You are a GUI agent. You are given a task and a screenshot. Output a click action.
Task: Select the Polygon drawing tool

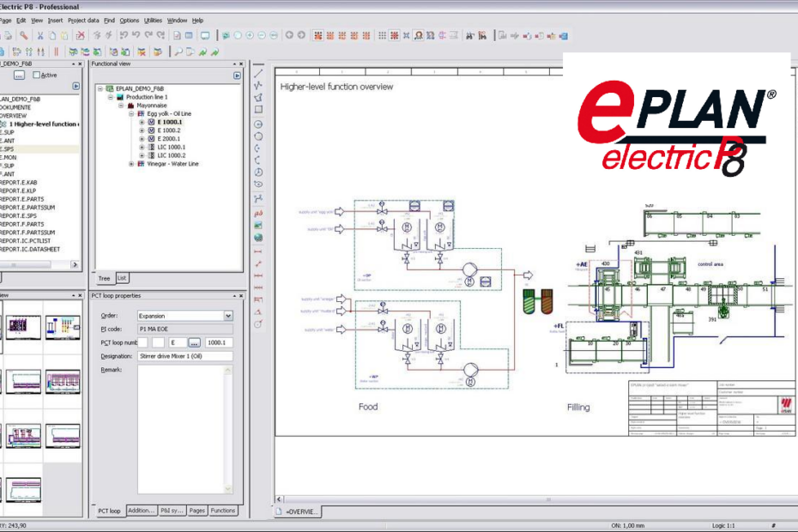[x=258, y=97]
